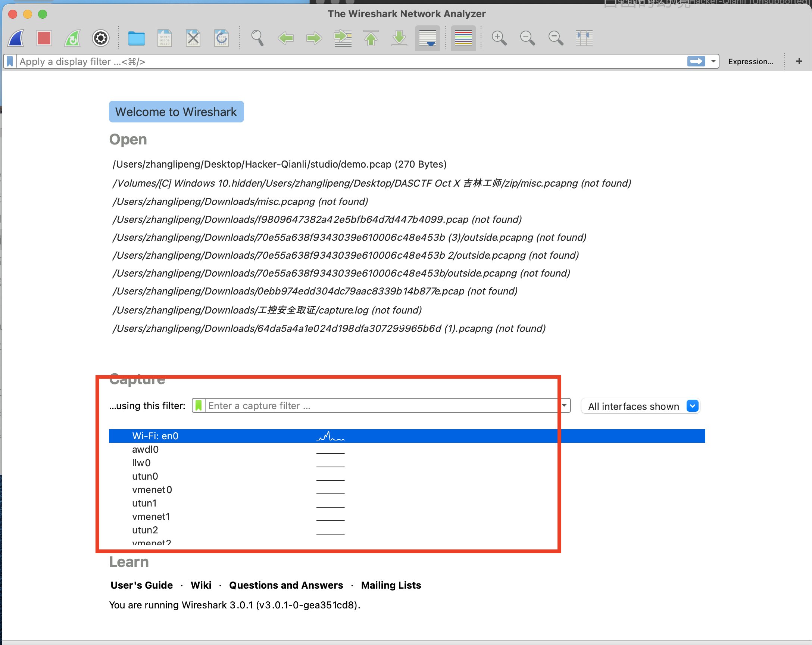
Task: Expand capture filter history dropdown
Action: 564,405
